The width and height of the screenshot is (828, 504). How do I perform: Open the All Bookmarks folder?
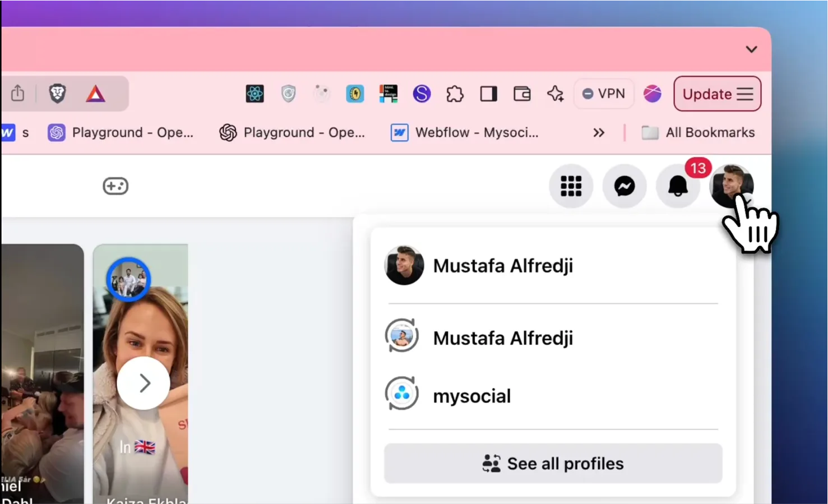(x=698, y=133)
